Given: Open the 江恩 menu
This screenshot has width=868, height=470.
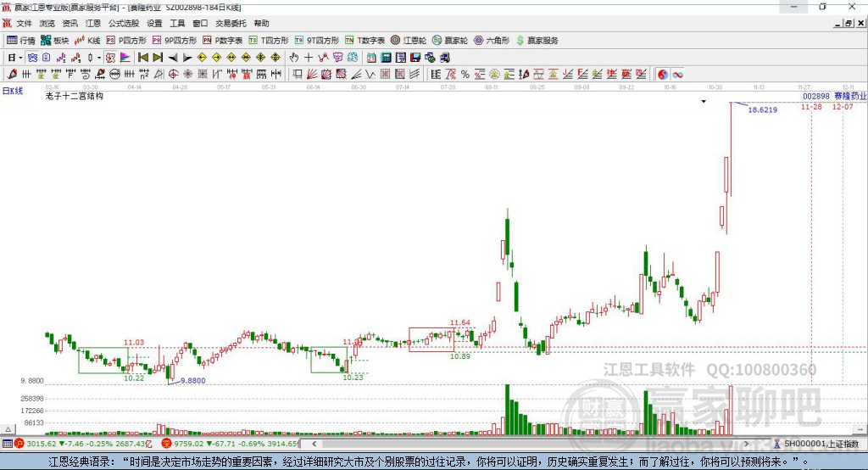Looking at the screenshot, I should pos(93,23).
